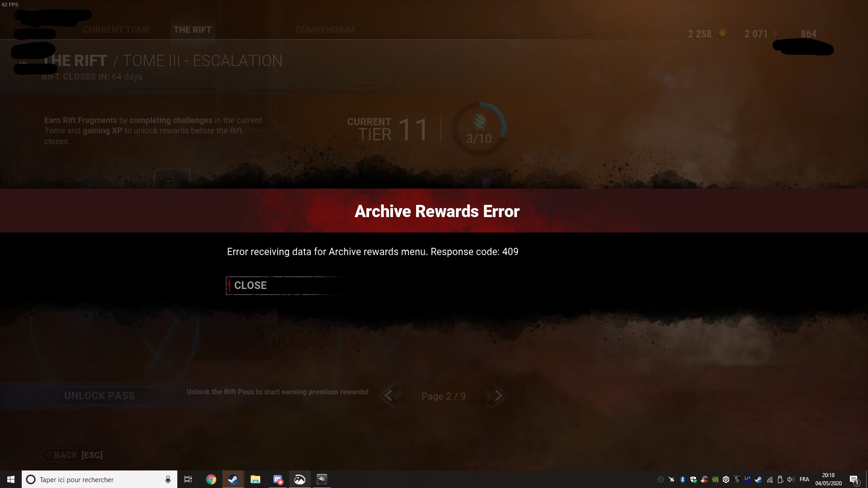
Task: Close the Archive Rewards Error dialog
Action: tap(285, 285)
